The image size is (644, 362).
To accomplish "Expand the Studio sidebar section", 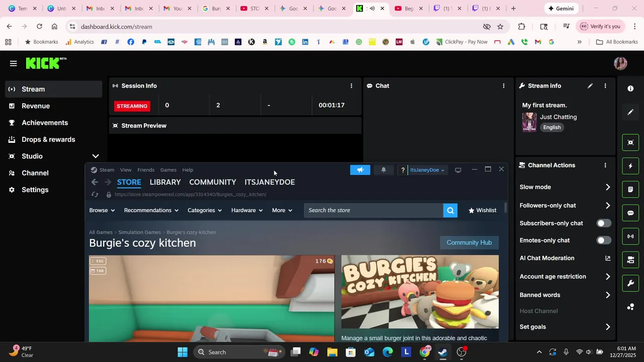I will coord(96,156).
